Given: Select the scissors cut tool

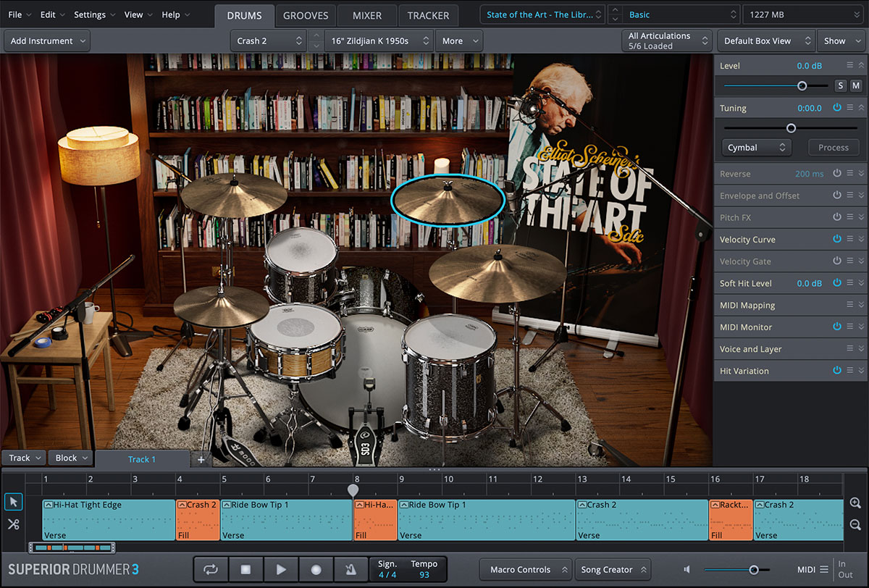Looking at the screenshot, I should 13,524.
